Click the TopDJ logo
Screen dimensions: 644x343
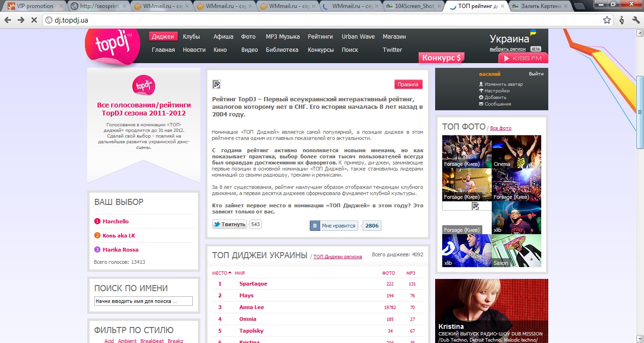(x=112, y=47)
